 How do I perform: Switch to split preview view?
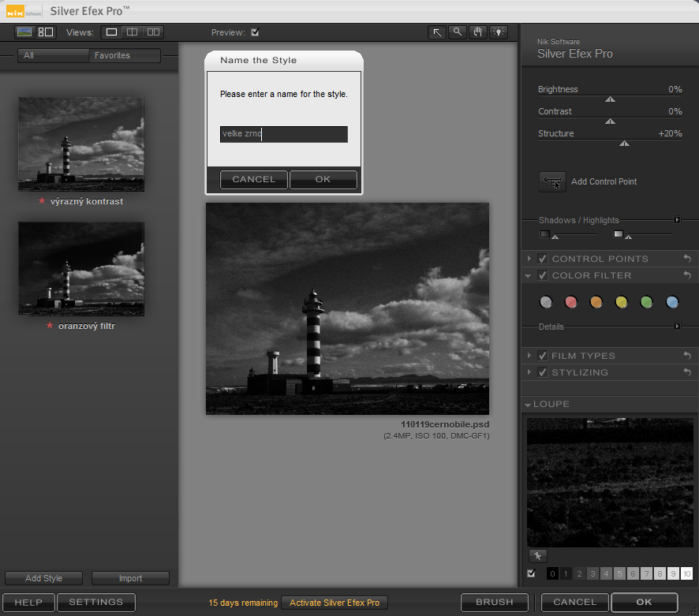click(x=133, y=32)
